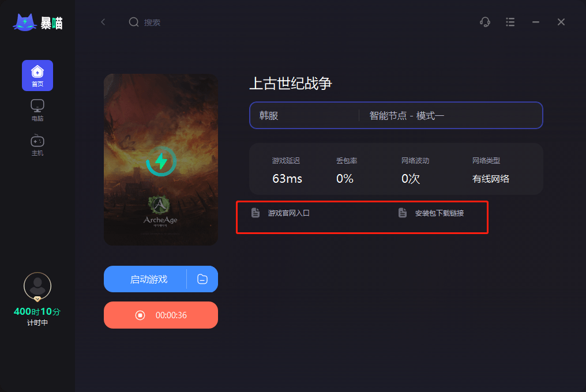The image size is (586, 392).
Task: Switch to the 电脑 PC games tab
Action: [x=37, y=110]
